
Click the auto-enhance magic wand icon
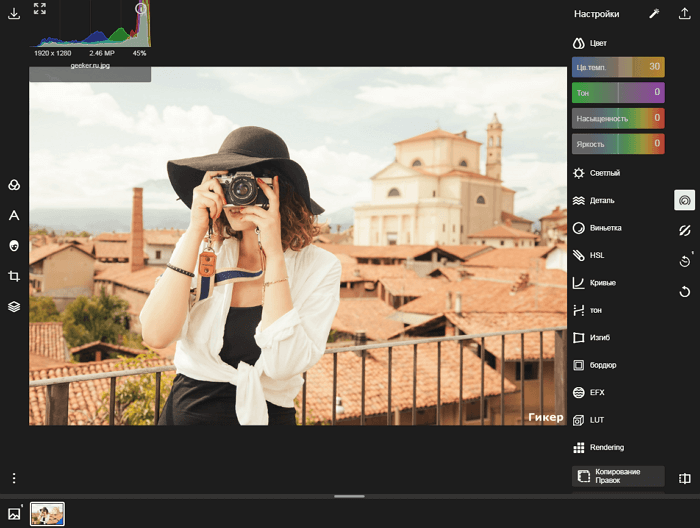tap(654, 14)
